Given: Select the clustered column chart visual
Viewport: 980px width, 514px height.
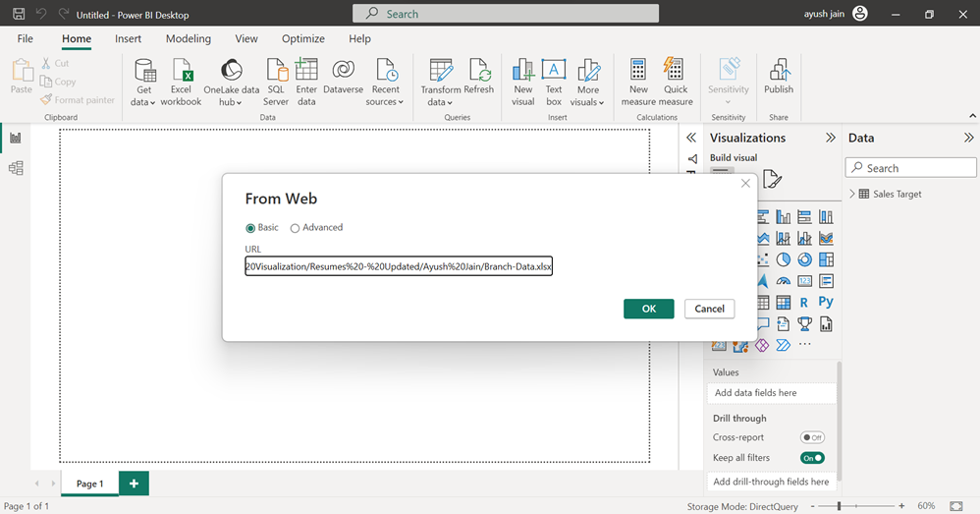Looking at the screenshot, I should tap(784, 217).
